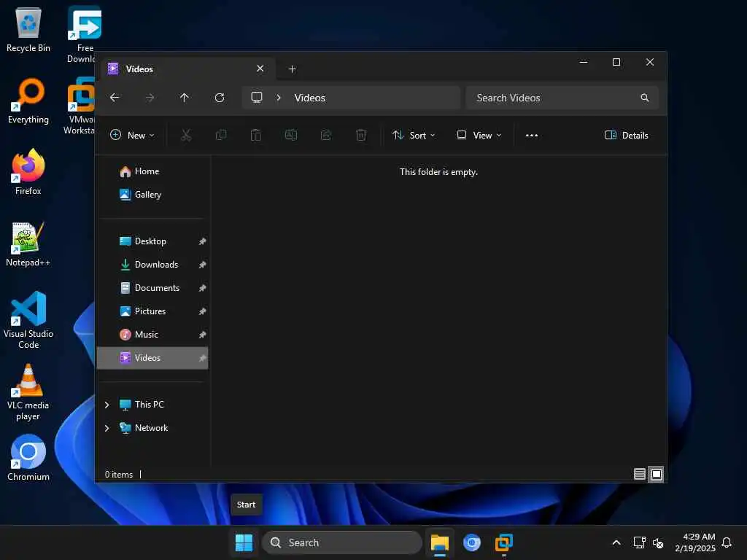The height and width of the screenshot is (560, 747).
Task: Click the Cut scissors icon
Action: [186, 135]
